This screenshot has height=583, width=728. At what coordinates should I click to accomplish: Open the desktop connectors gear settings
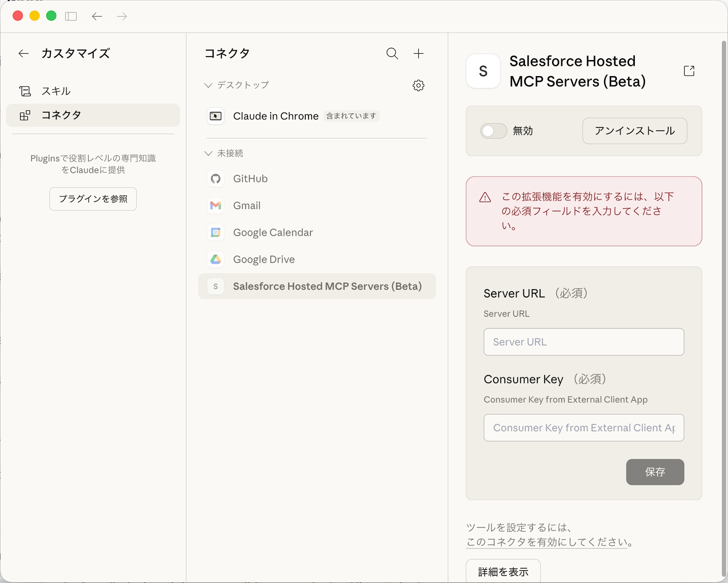click(418, 85)
